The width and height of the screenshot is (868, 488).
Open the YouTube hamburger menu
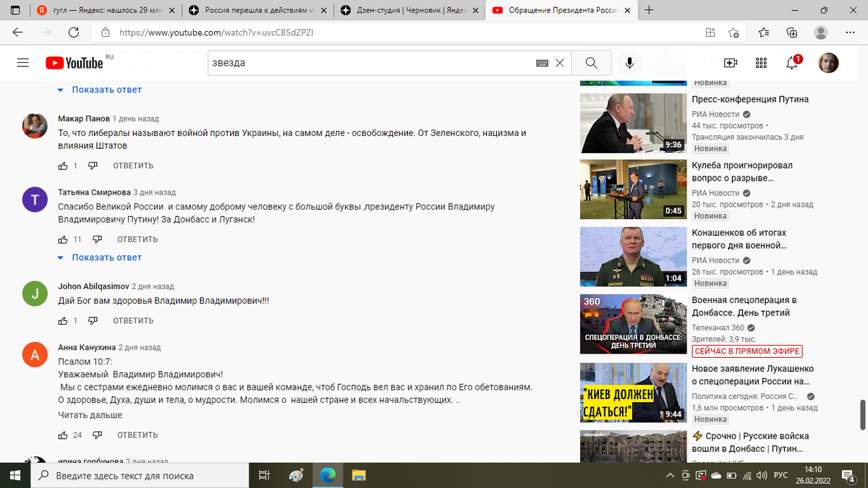[x=22, y=62]
